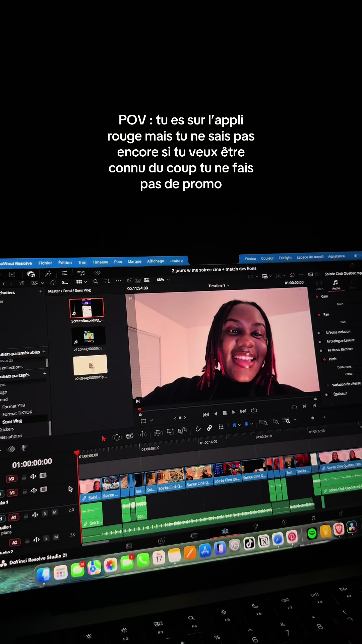Click the timeline zoom slider handle
362x644 pixels.
(313, 418)
